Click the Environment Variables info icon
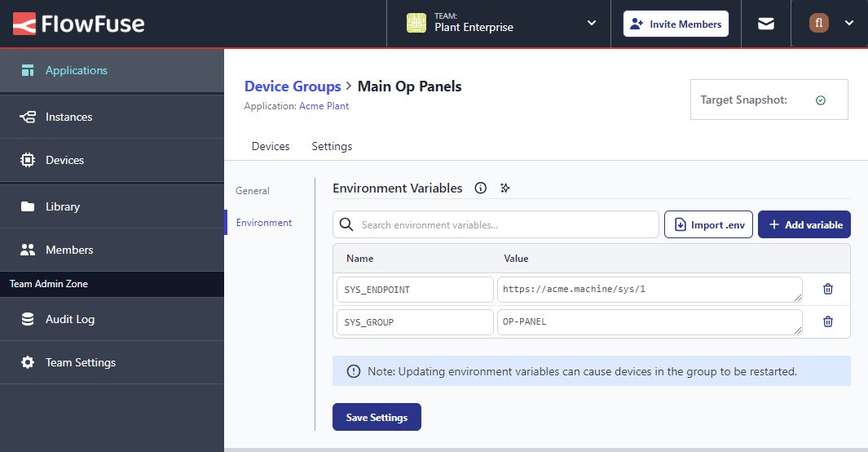Viewport: 868px width, 452px height. pos(481,188)
